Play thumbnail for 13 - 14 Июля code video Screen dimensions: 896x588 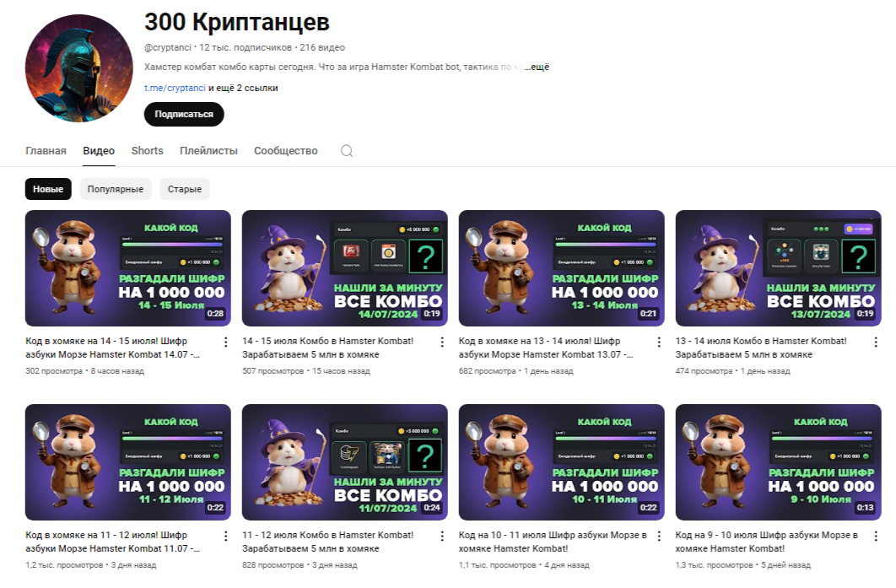pyautogui.click(x=561, y=268)
